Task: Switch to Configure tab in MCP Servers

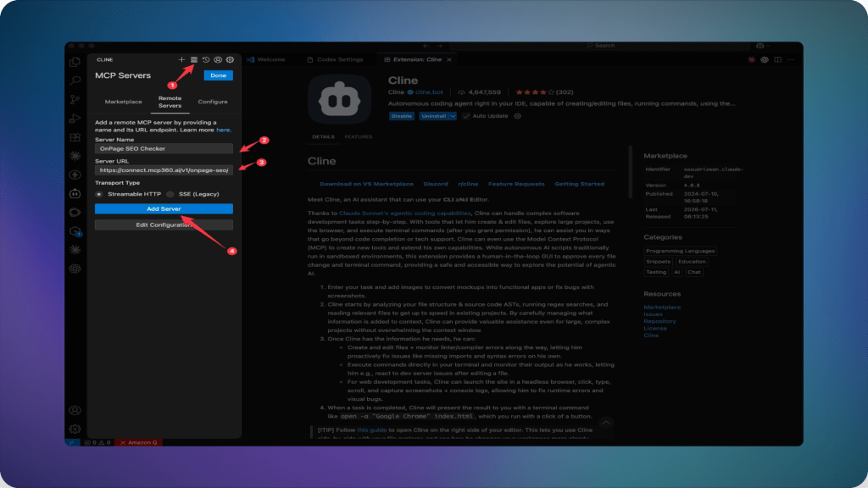Action: click(213, 102)
